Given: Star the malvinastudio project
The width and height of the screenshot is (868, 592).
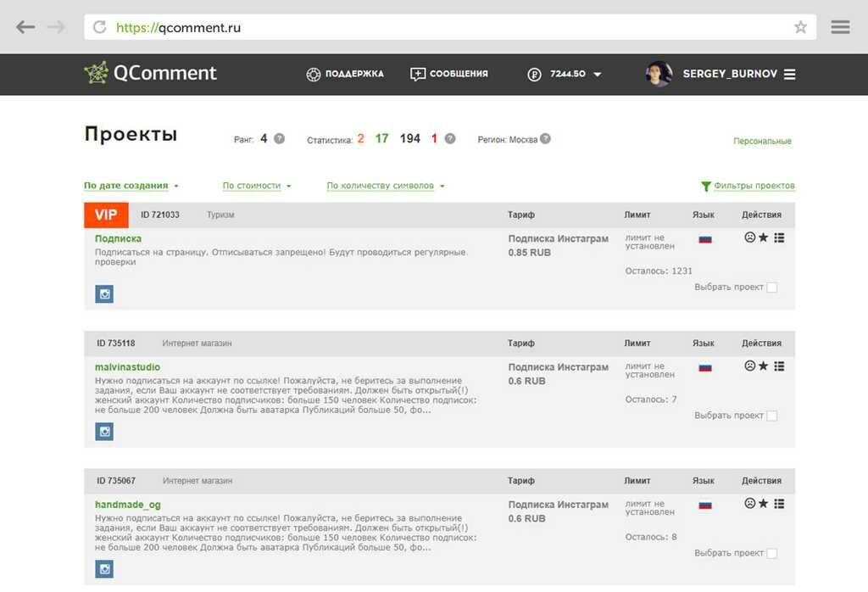Looking at the screenshot, I should point(764,366).
